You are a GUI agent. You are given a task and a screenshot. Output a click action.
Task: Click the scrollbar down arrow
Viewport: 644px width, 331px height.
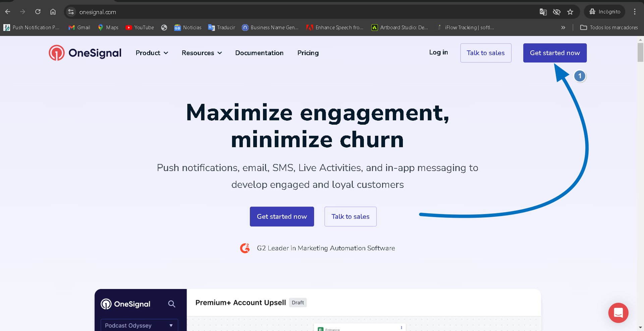640,327
